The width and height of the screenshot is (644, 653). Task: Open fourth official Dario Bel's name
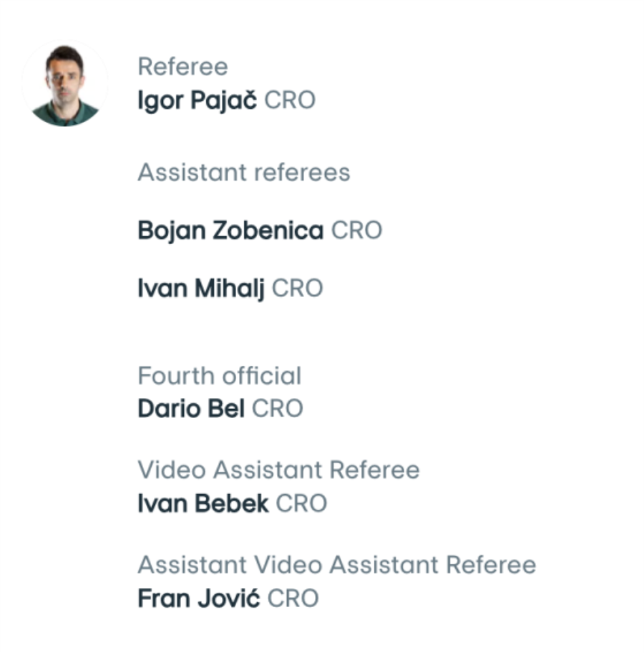click(190, 409)
